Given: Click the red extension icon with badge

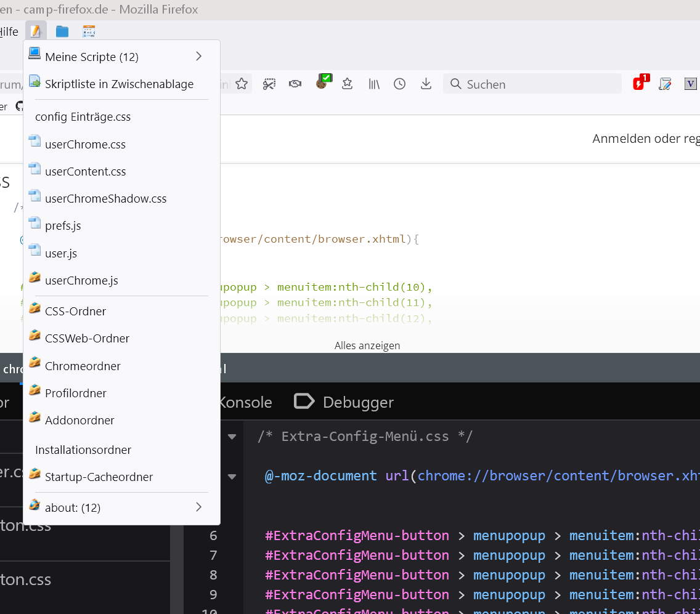Looking at the screenshot, I should [640, 83].
